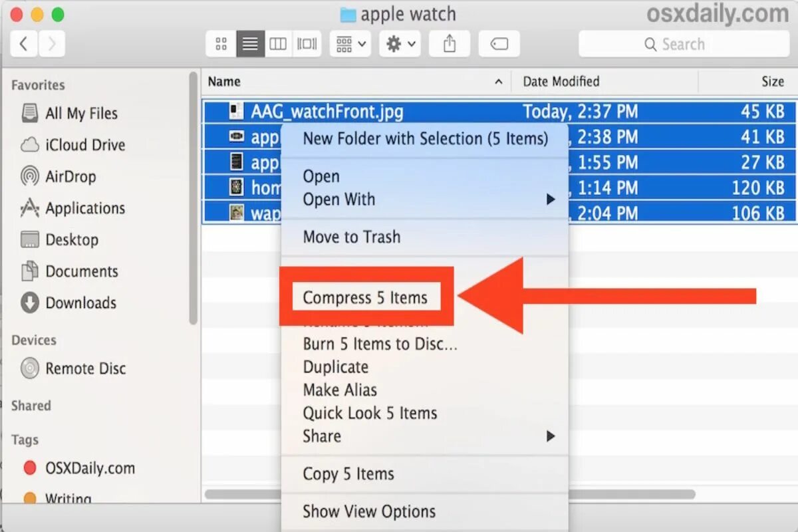Switch to icon view
Viewport: 798px width, 532px height.
click(x=221, y=44)
